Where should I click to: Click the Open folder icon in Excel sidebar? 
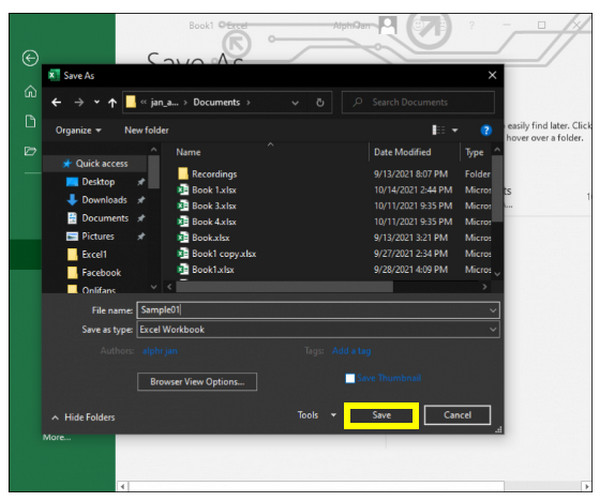tap(31, 151)
